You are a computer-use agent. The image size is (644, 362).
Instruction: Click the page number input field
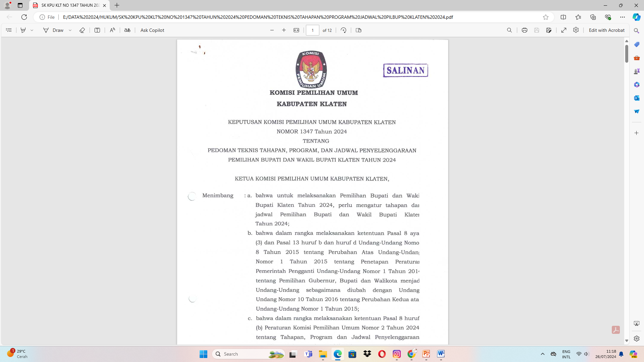312,30
